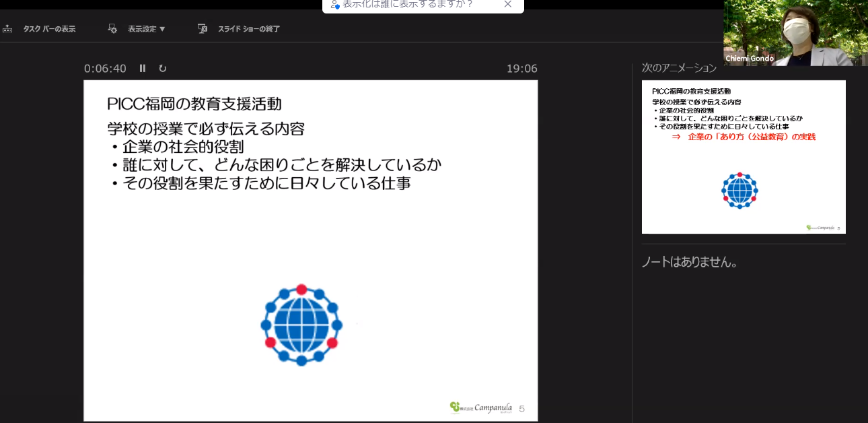
Task: Choose スライド ショーの終了 to end show
Action: coord(248,29)
